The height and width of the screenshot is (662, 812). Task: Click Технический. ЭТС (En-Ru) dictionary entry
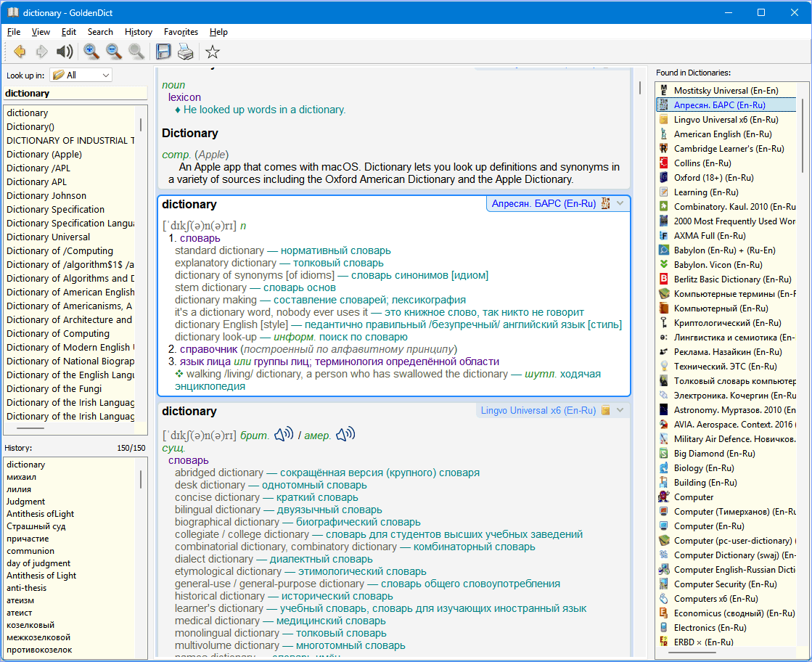point(726,367)
